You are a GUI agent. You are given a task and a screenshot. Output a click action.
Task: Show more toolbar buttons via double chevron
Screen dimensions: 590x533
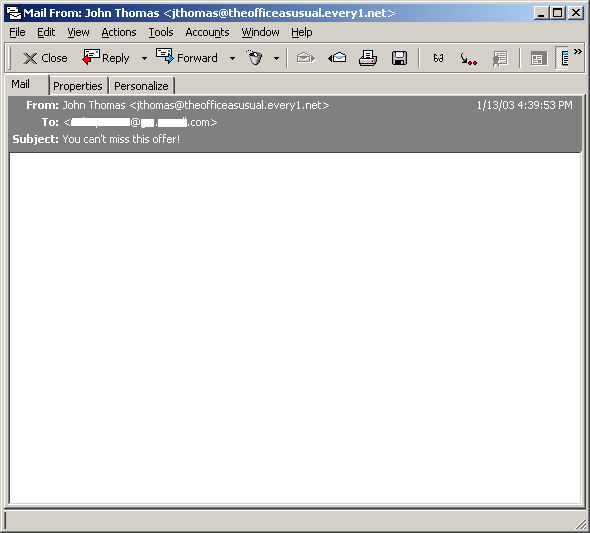[578, 52]
